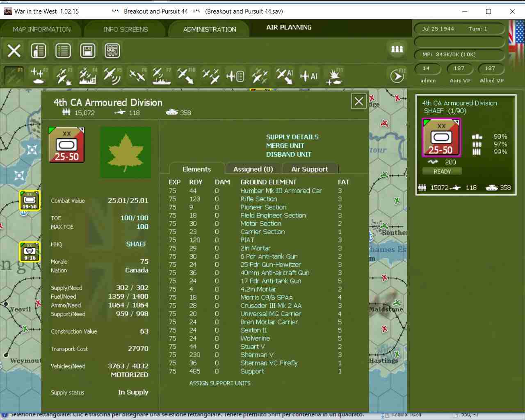Switch to the Administration tab

pos(210,30)
